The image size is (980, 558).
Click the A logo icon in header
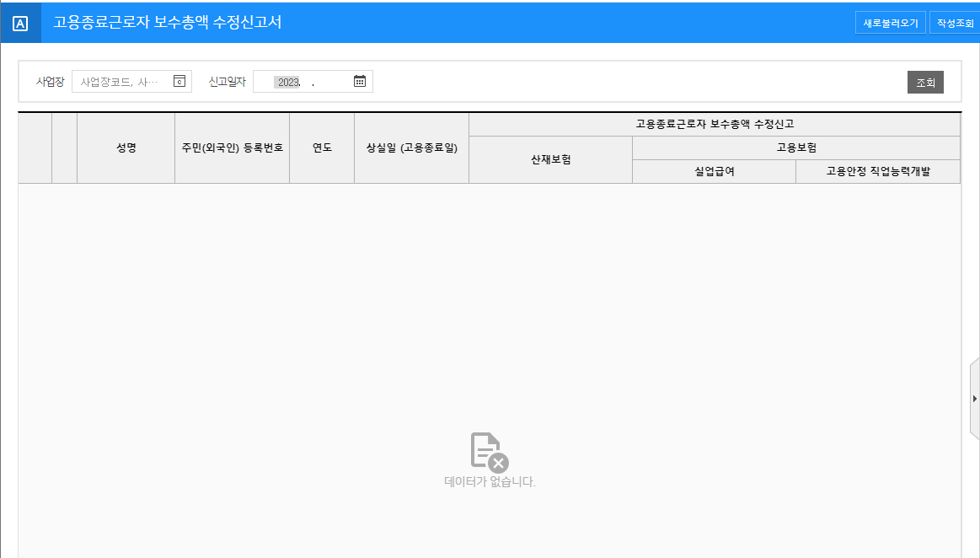(20, 23)
